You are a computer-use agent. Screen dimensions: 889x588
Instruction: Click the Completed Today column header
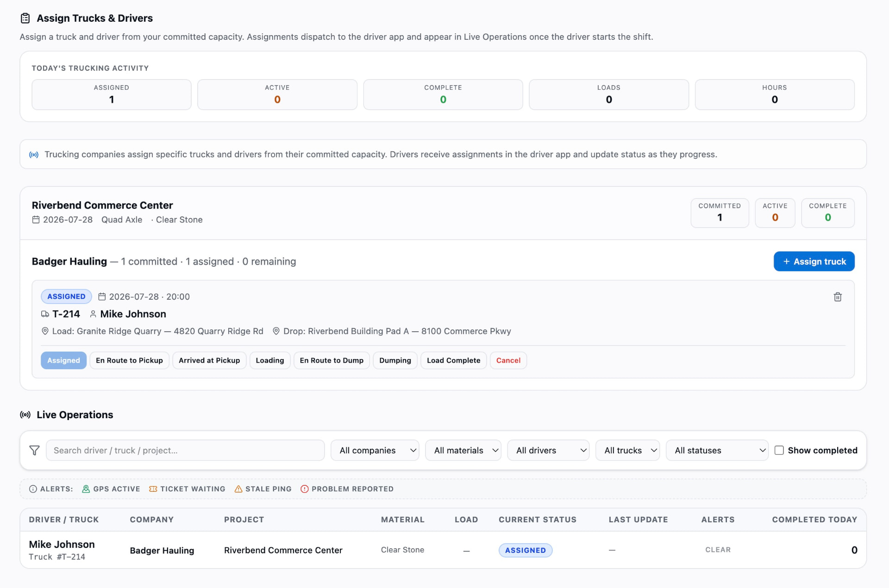814,520
